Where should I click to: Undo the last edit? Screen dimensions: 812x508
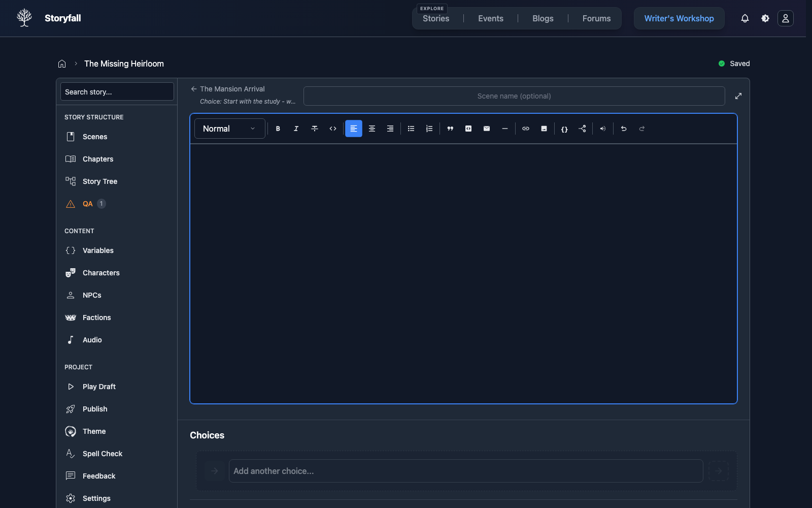(x=624, y=129)
